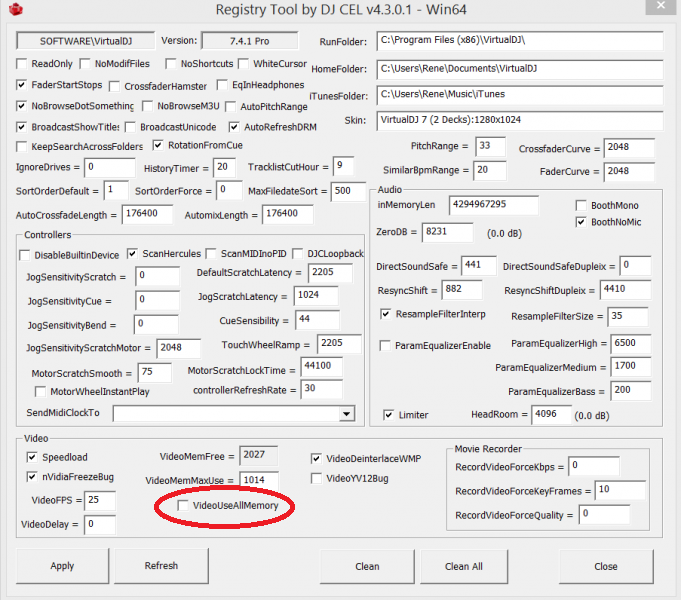681x600 pixels.
Task: Click the ZeroDB value field
Action: (447, 232)
